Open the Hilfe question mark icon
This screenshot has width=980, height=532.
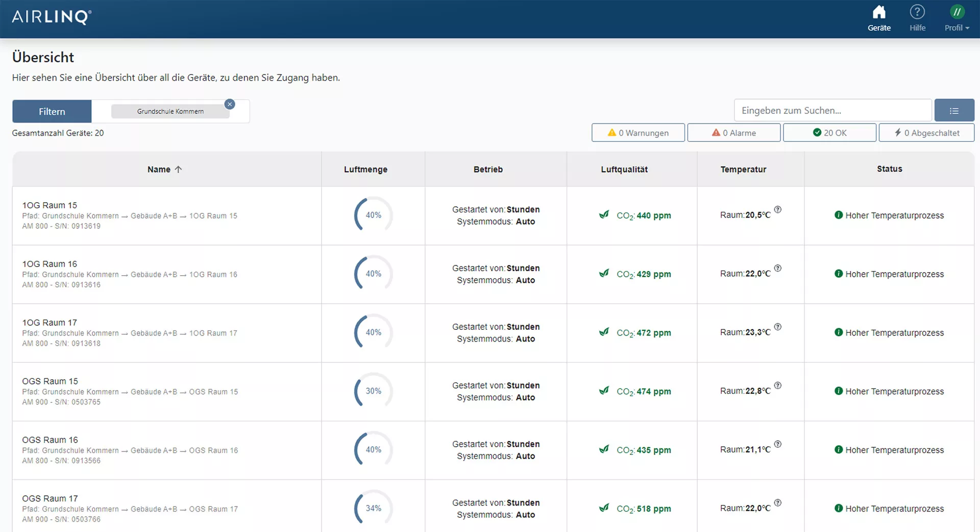point(917,12)
